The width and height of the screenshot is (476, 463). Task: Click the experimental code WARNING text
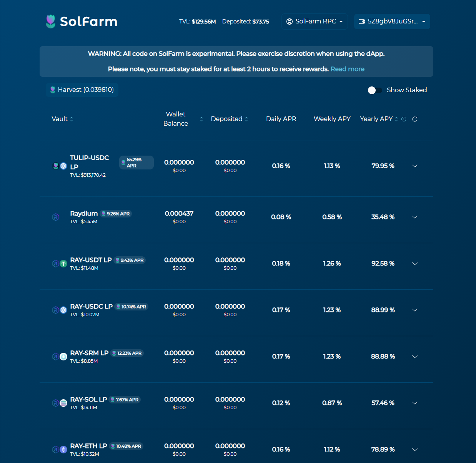pos(236,54)
